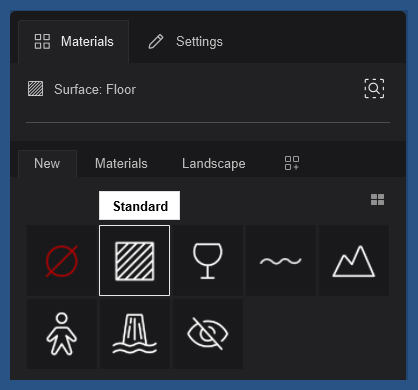Switch to the Landscape sub-tab
418x390 pixels.
pyautogui.click(x=214, y=164)
